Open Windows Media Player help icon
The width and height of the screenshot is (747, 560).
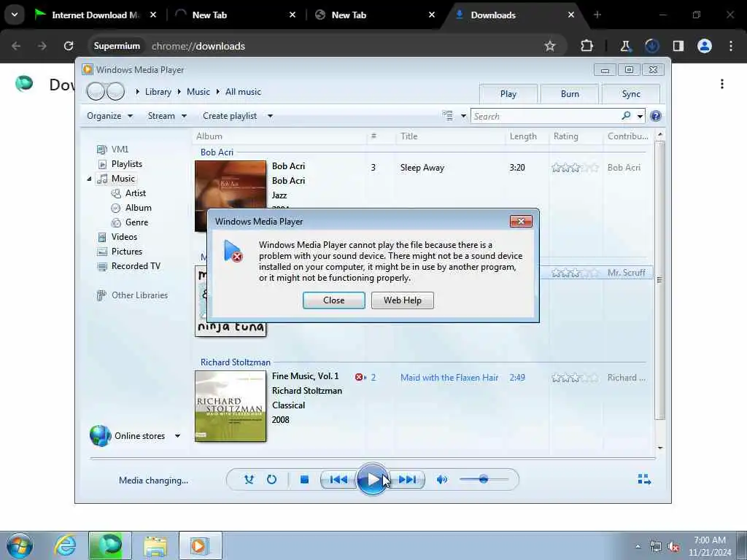[x=656, y=116]
